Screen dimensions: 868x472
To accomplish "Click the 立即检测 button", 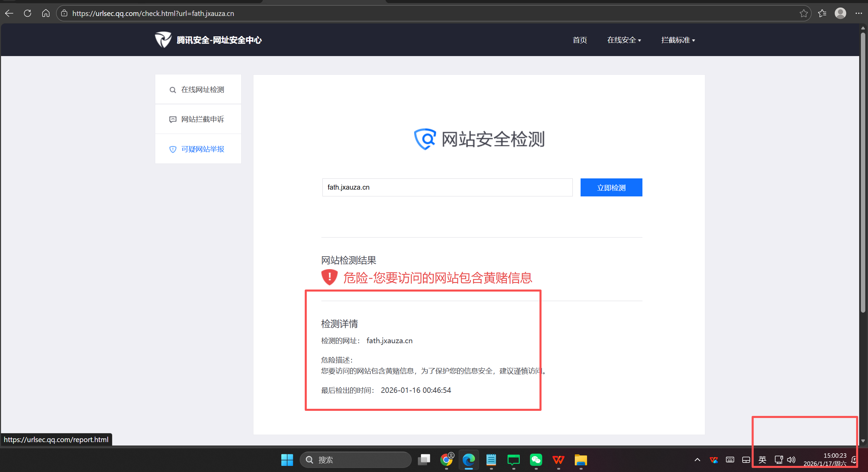I will click(611, 187).
